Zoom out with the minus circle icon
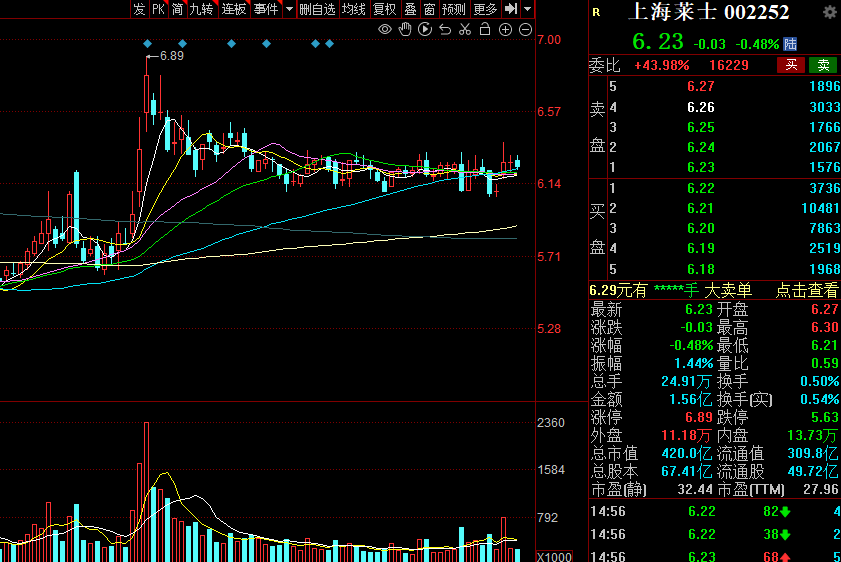Viewport: 841px width, 562px height. [525, 30]
